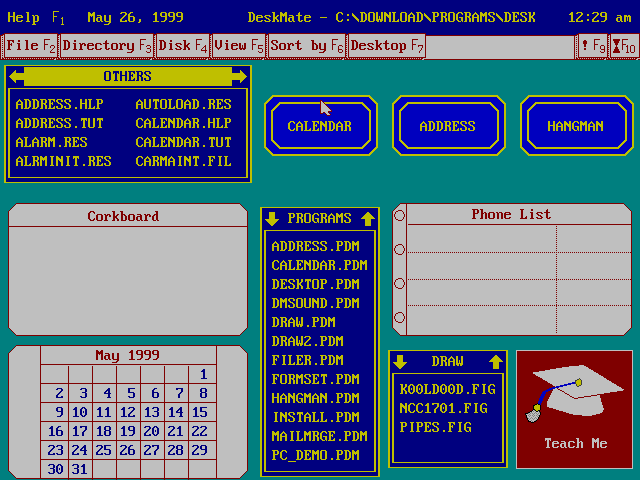Open the ADDRESS application button

click(447, 127)
